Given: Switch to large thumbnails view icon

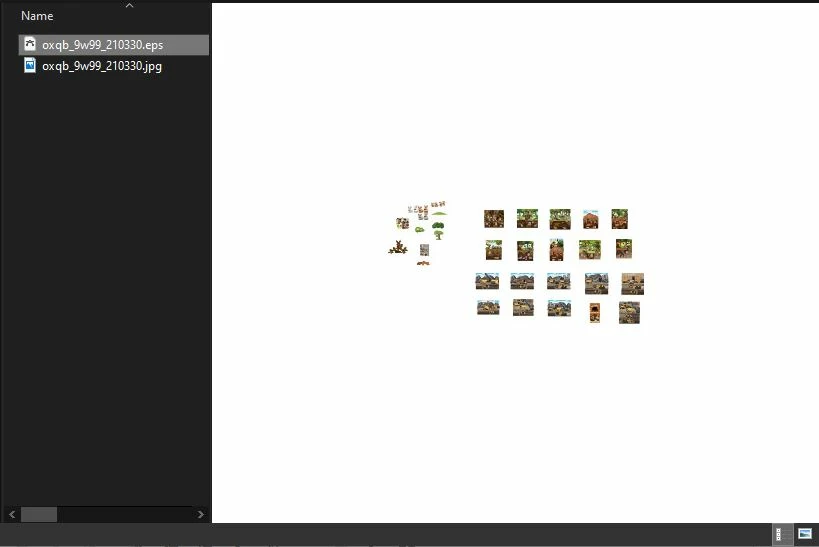Looking at the screenshot, I should (805, 534).
